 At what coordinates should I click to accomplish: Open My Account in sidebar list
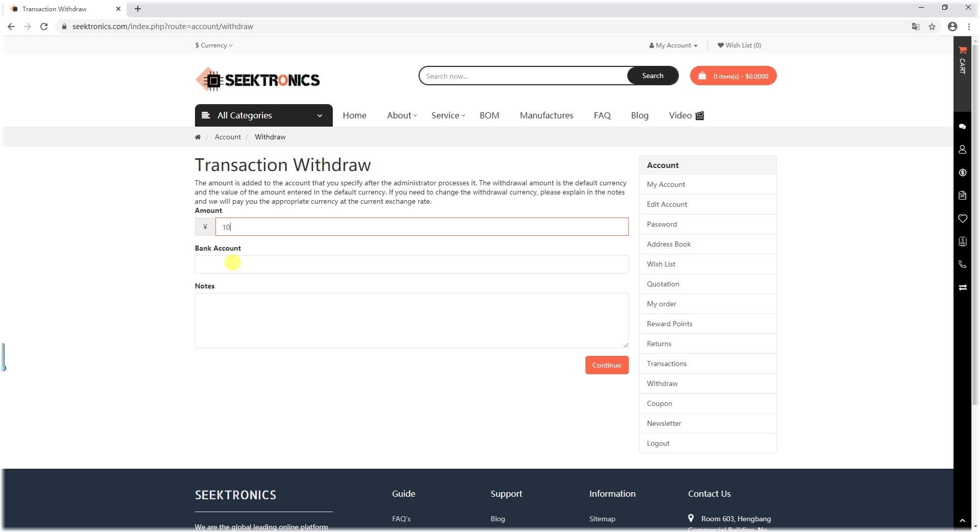point(707,184)
